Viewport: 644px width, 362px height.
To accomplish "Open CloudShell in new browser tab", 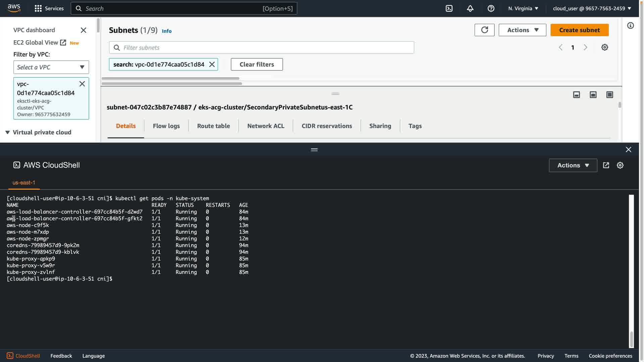I will click(x=606, y=165).
